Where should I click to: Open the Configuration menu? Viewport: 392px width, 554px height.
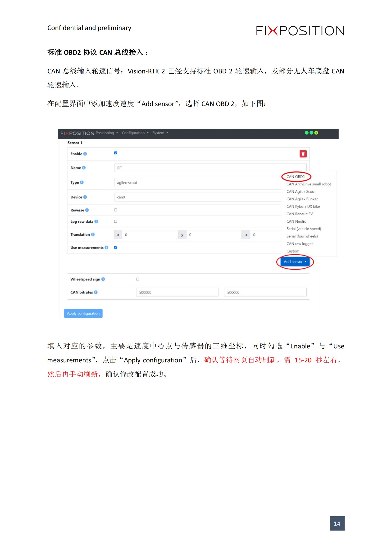coord(133,133)
